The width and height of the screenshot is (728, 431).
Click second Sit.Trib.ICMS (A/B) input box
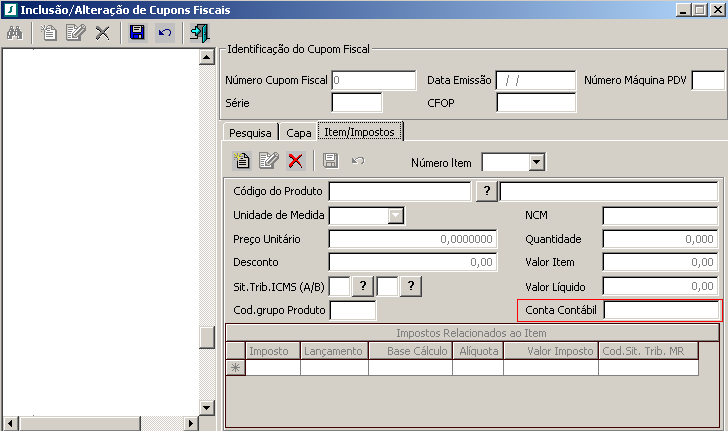[387, 287]
